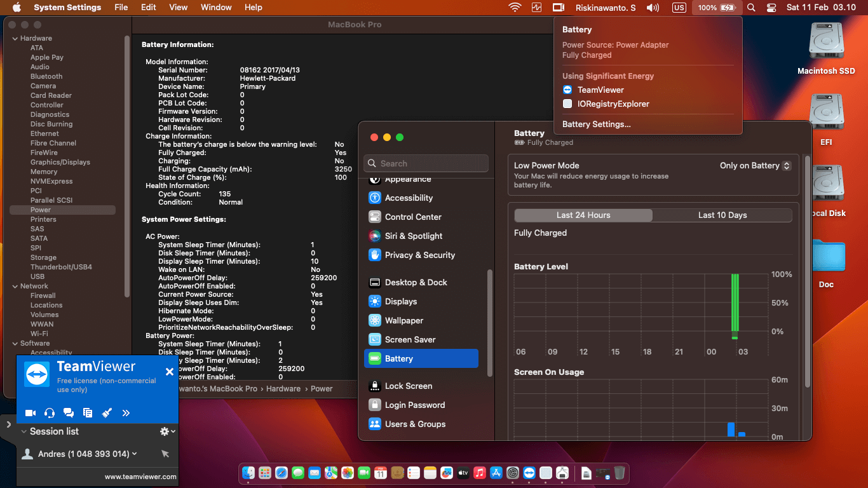868x488 pixels.
Task: Start video in the TeamViewer panel
Action: click(x=31, y=413)
